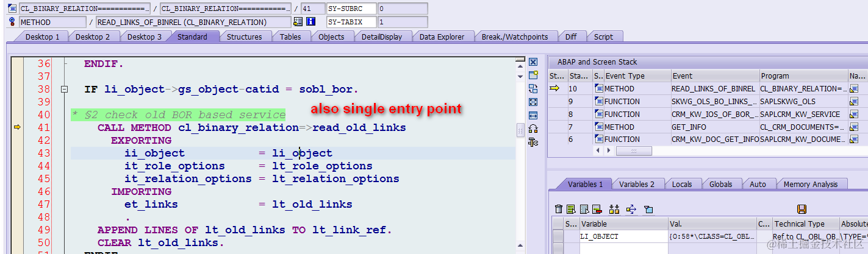Switch to the Locals tab
The width and height of the screenshot is (868, 254).
(682, 184)
